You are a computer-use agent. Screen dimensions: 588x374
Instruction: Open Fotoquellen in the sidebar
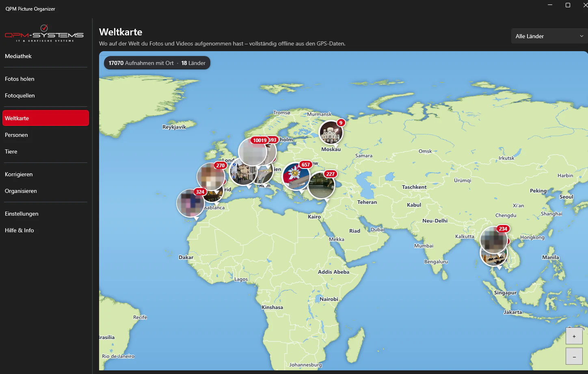pos(45,95)
